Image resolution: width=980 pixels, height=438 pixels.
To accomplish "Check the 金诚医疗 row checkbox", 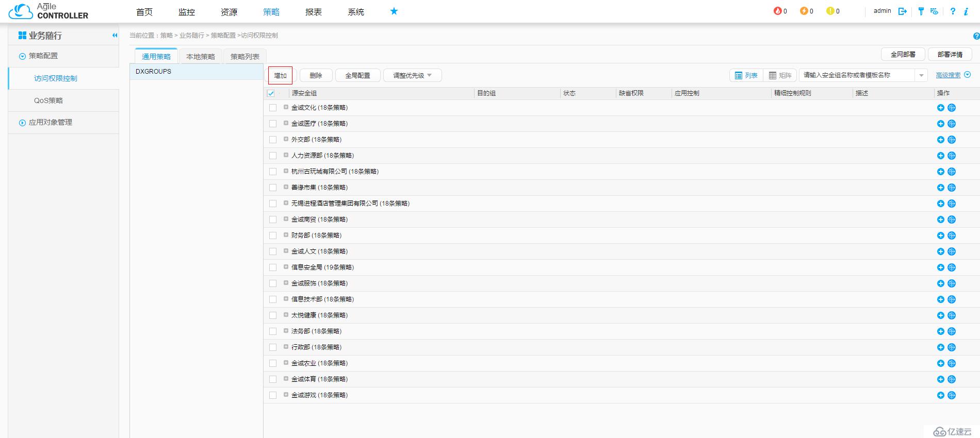I will tap(273, 124).
